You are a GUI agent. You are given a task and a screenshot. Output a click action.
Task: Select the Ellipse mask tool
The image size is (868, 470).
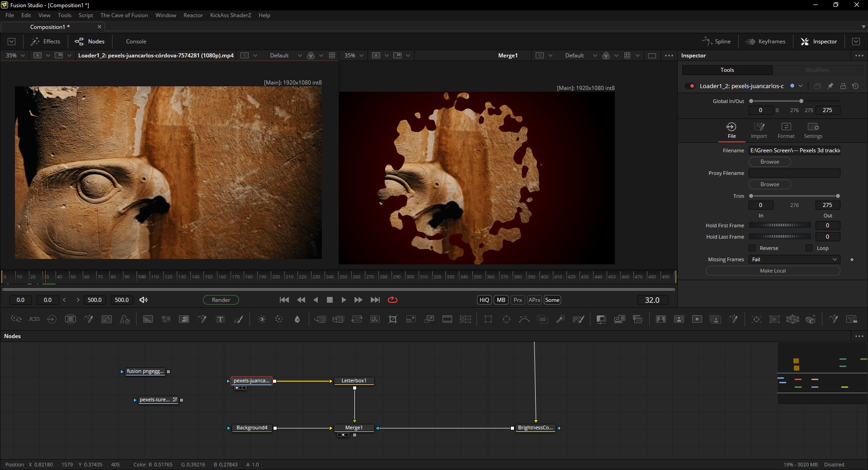[506, 319]
